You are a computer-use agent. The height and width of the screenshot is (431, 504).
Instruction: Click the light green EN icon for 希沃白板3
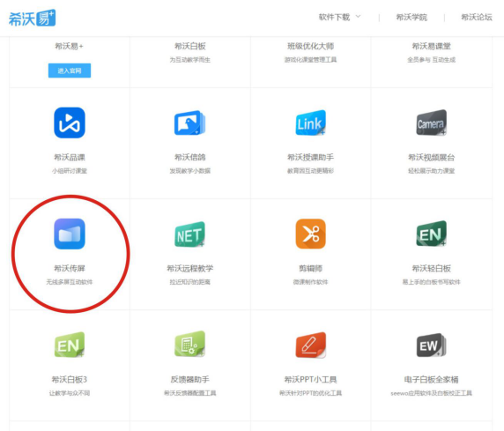tap(70, 345)
